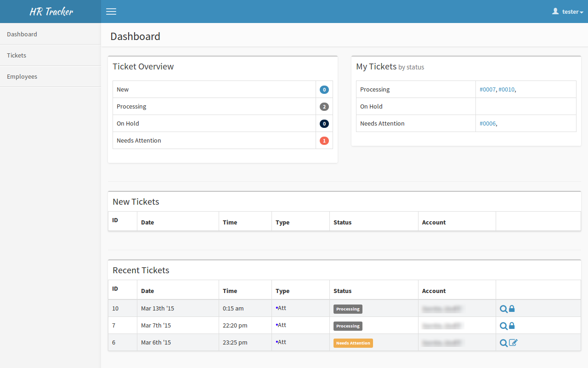Open ticket #0010 from My Tickets

tap(507, 89)
